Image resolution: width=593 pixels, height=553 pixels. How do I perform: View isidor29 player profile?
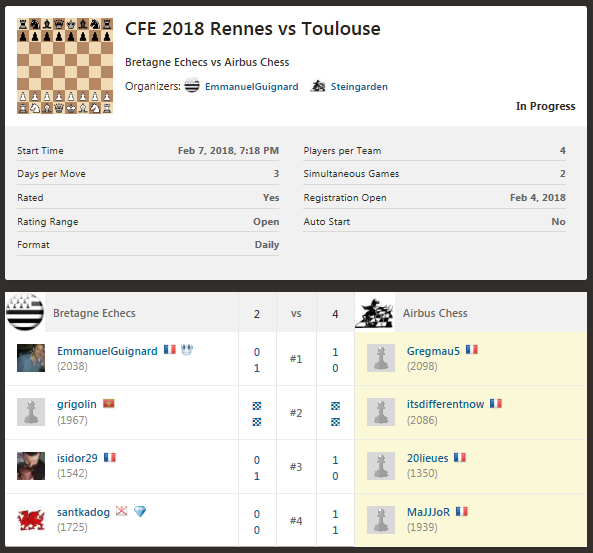click(77, 458)
